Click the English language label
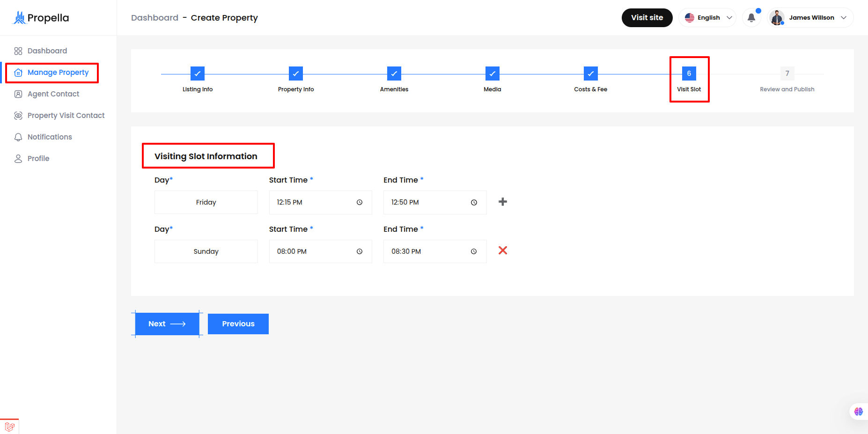This screenshot has width=868, height=434. click(709, 18)
